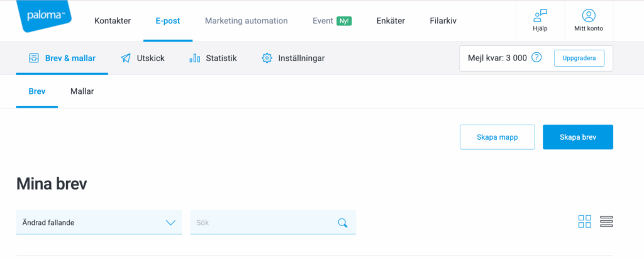Open the Utskick section
Viewport: 644px width, 260px height.
143,59
